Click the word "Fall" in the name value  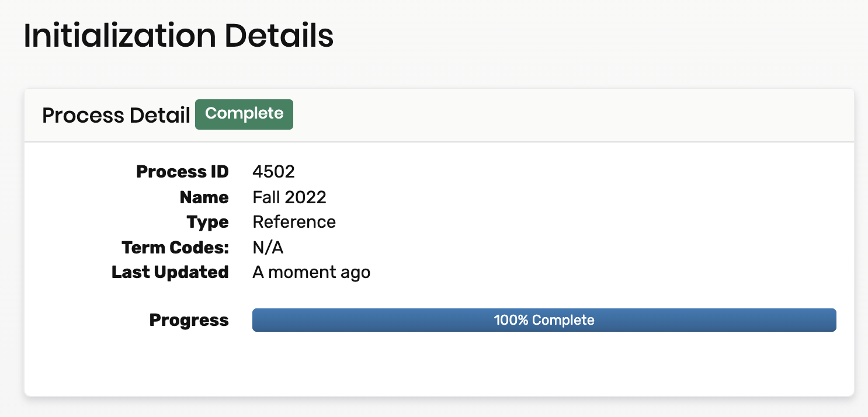(266, 197)
